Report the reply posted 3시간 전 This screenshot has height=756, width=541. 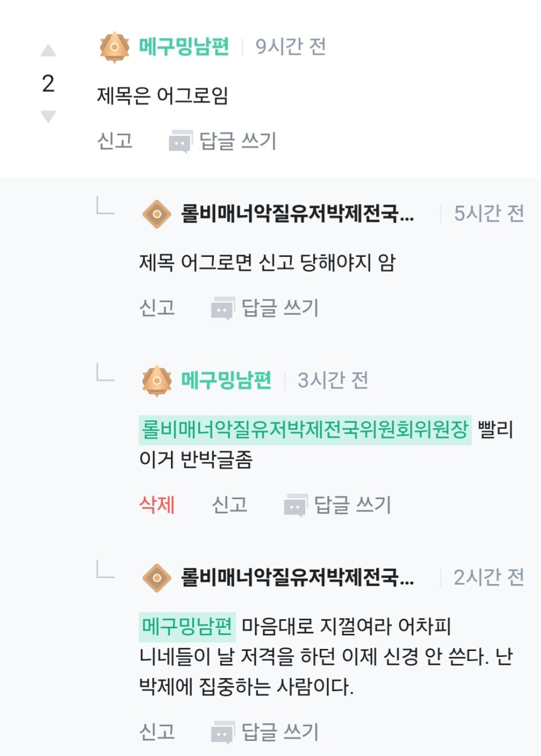click(x=229, y=505)
